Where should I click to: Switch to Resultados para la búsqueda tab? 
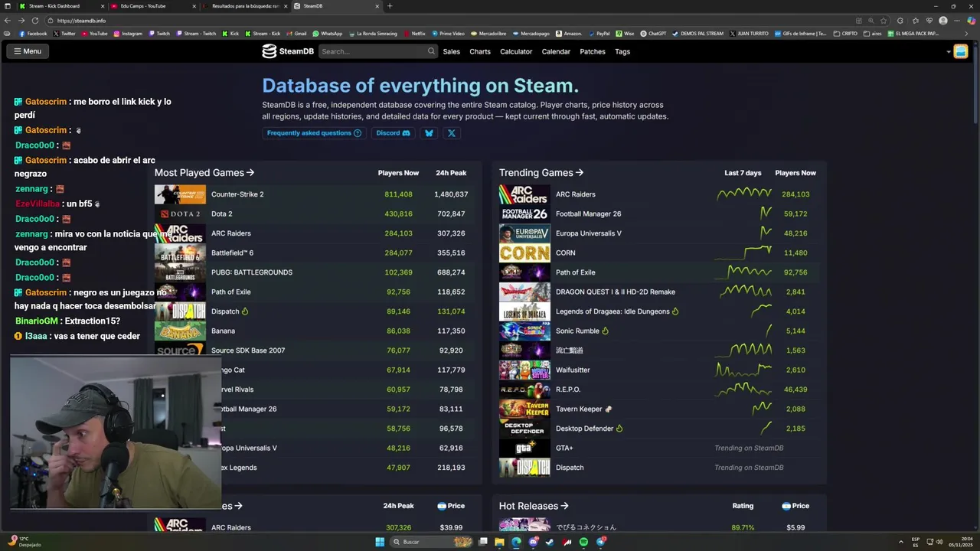pyautogui.click(x=247, y=6)
